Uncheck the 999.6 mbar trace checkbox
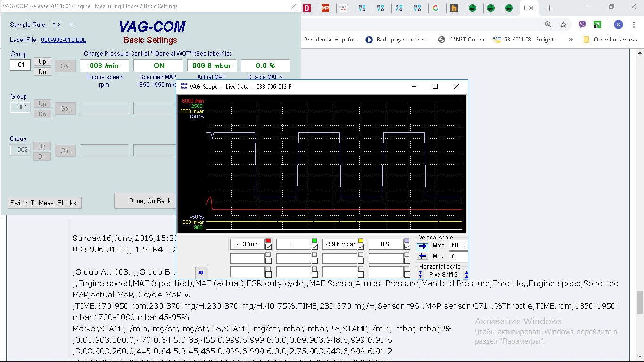The image size is (644, 362). (x=361, y=247)
